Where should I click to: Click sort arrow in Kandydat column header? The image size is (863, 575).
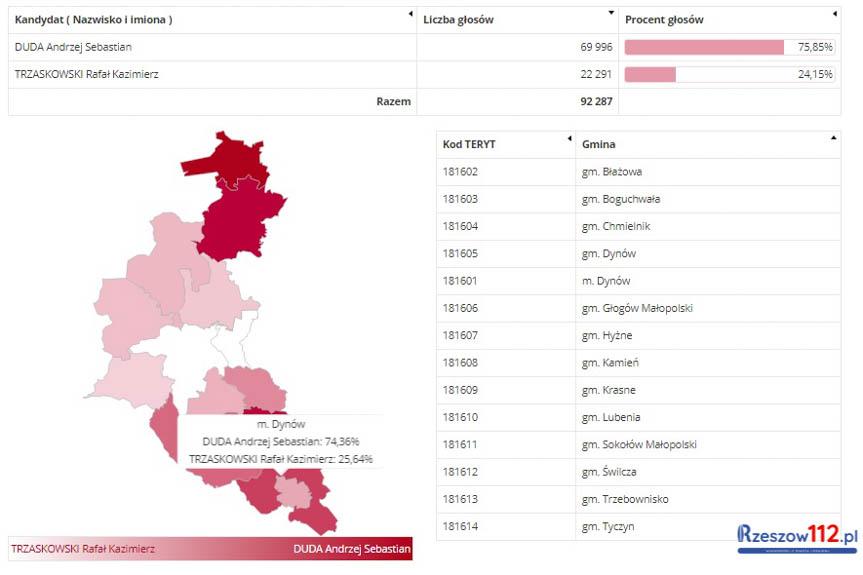(410, 14)
